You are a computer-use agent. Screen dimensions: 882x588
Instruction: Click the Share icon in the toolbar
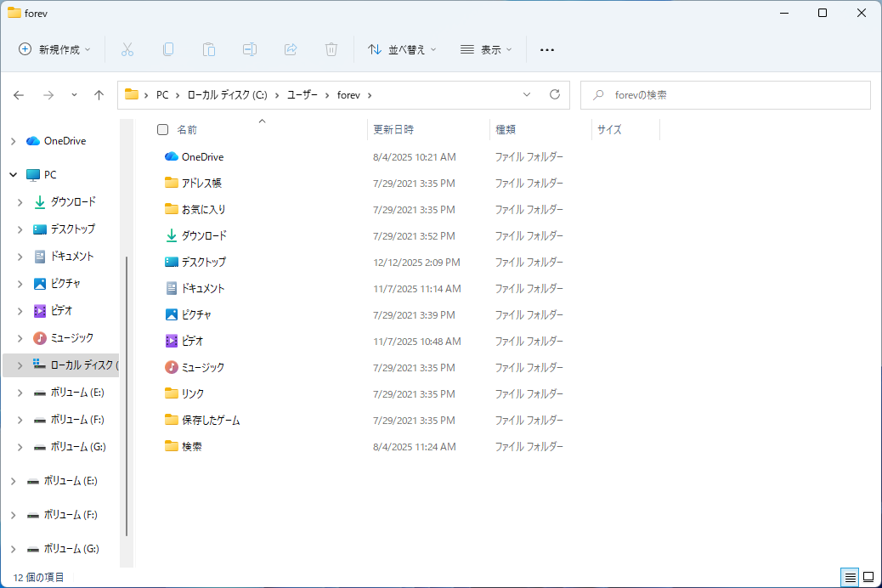[x=291, y=49]
